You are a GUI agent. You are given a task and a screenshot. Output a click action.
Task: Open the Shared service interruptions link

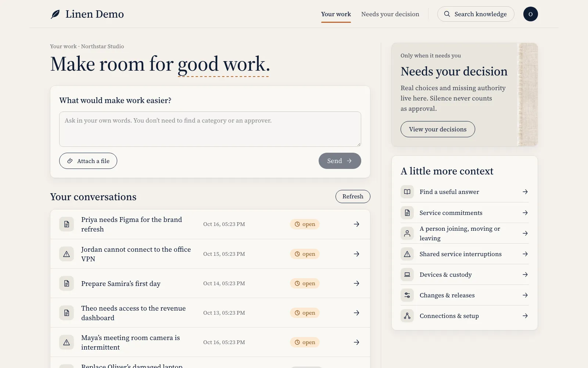(x=465, y=254)
